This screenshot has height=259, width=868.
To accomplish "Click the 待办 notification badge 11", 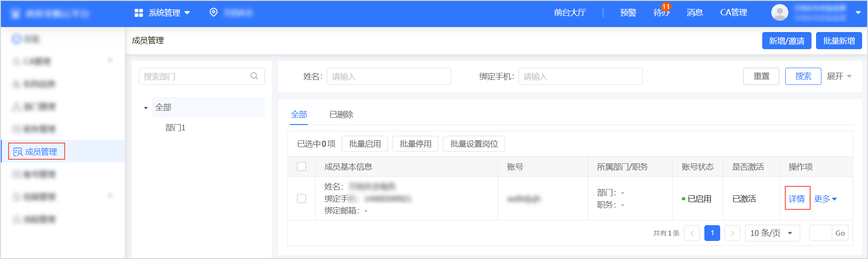I will (x=666, y=7).
